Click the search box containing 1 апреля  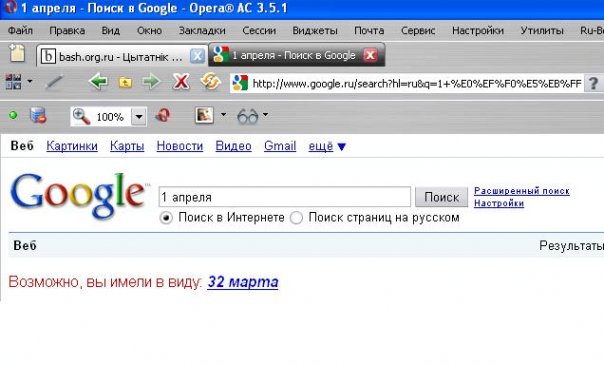point(285,197)
